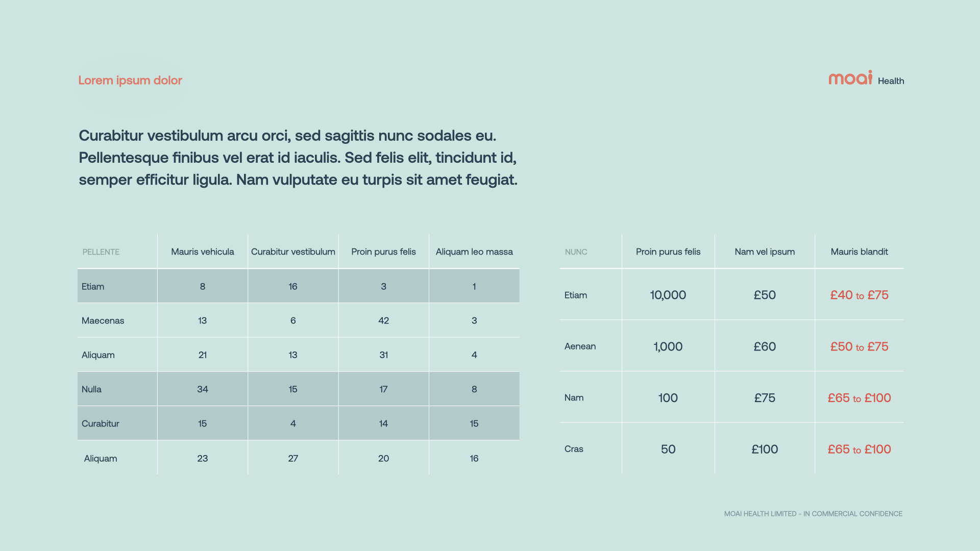Click the 'Mauris vehicula' column header
This screenshot has width=980, height=551.
pyautogui.click(x=203, y=252)
